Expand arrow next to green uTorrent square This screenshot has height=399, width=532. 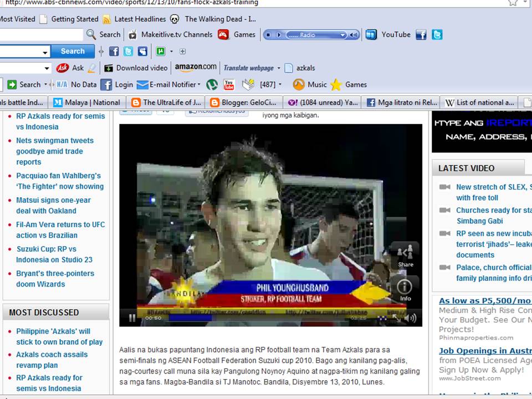tap(171, 51)
